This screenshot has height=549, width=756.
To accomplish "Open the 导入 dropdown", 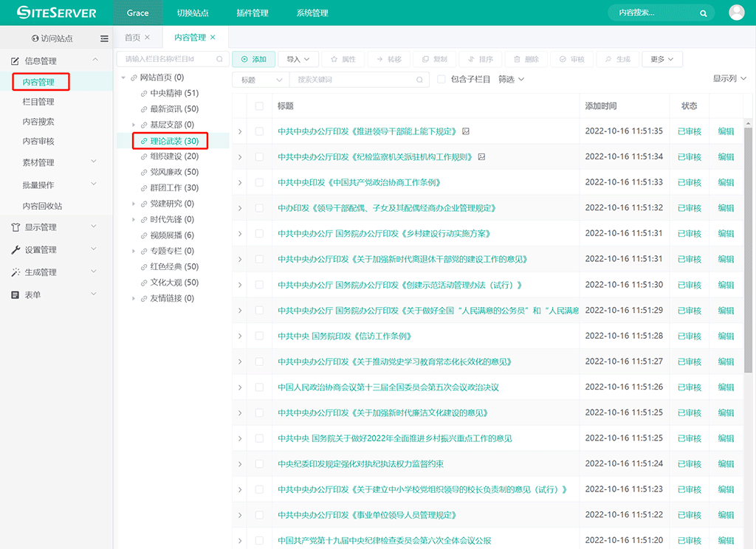I will [299, 59].
